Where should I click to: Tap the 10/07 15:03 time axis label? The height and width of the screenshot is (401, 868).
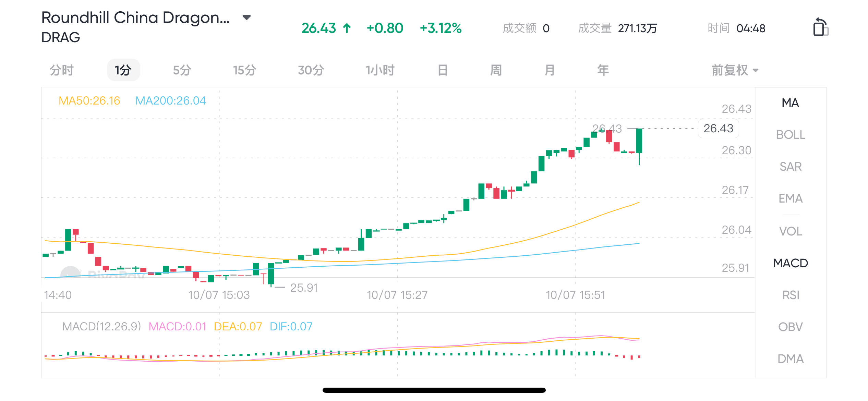tap(219, 295)
